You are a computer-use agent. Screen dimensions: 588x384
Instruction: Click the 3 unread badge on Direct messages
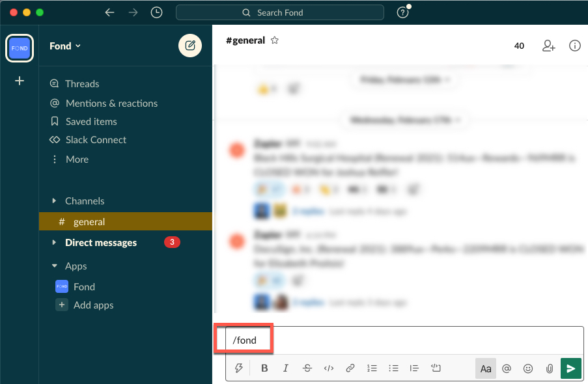pyautogui.click(x=172, y=242)
